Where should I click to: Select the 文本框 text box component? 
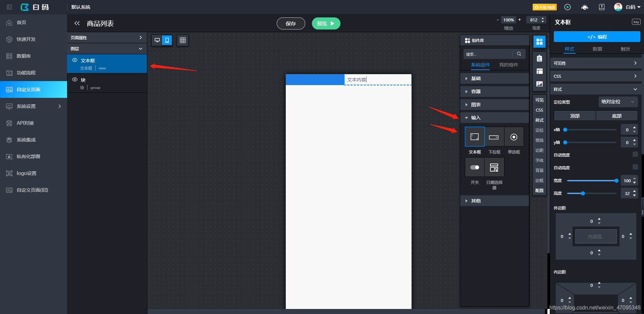click(475, 137)
